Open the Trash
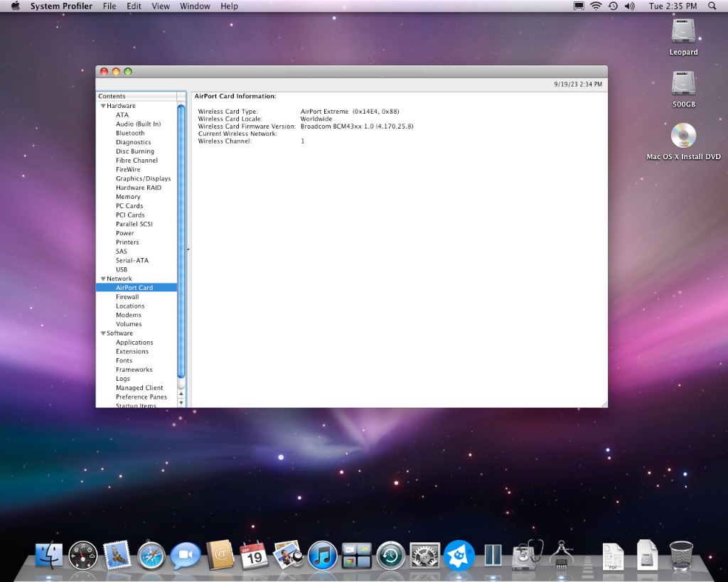The image size is (728, 582). coord(682,555)
